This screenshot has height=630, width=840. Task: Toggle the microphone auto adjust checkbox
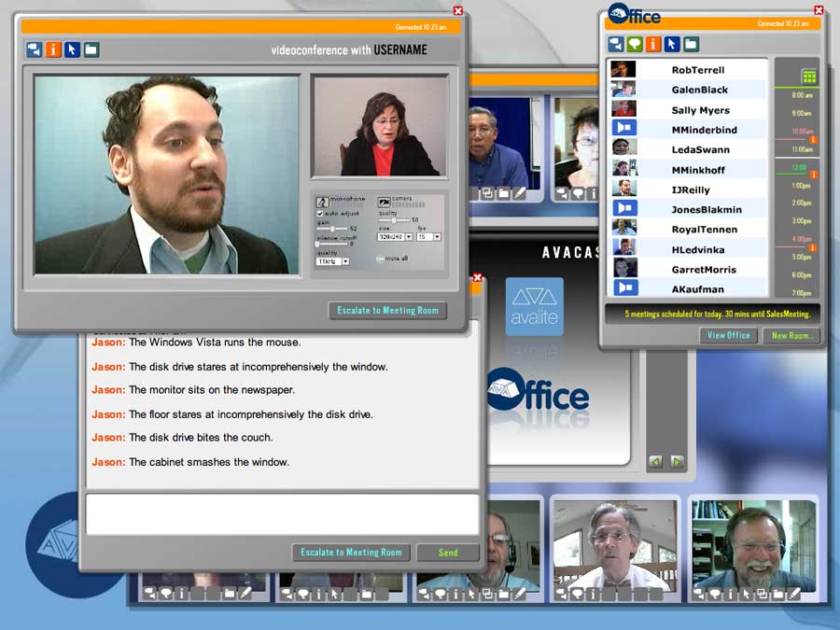pos(320,214)
